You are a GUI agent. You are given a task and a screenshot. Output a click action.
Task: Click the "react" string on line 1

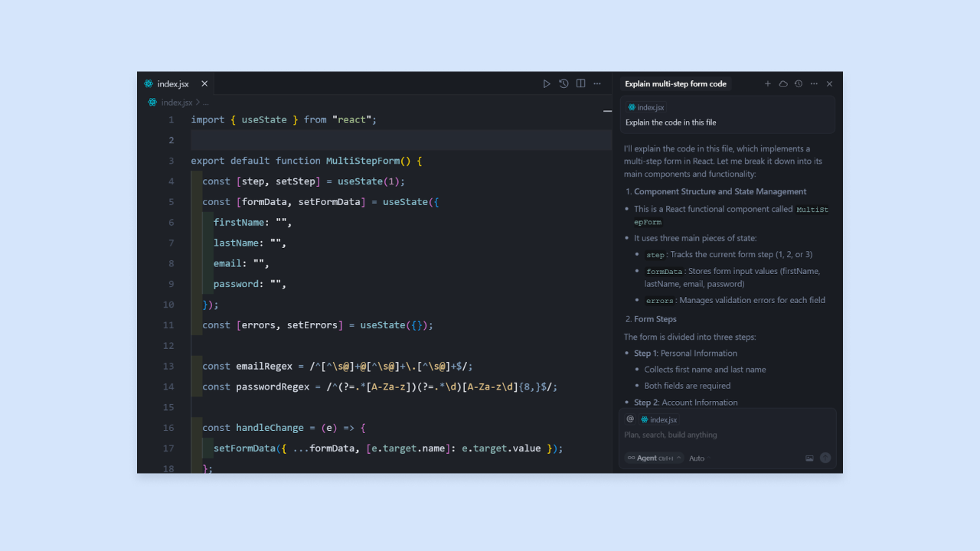pos(351,119)
